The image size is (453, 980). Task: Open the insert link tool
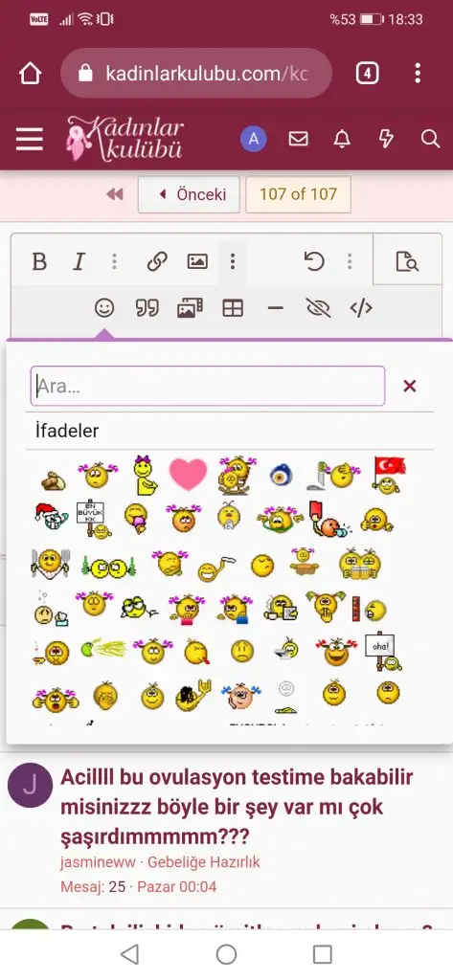click(157, 261)
